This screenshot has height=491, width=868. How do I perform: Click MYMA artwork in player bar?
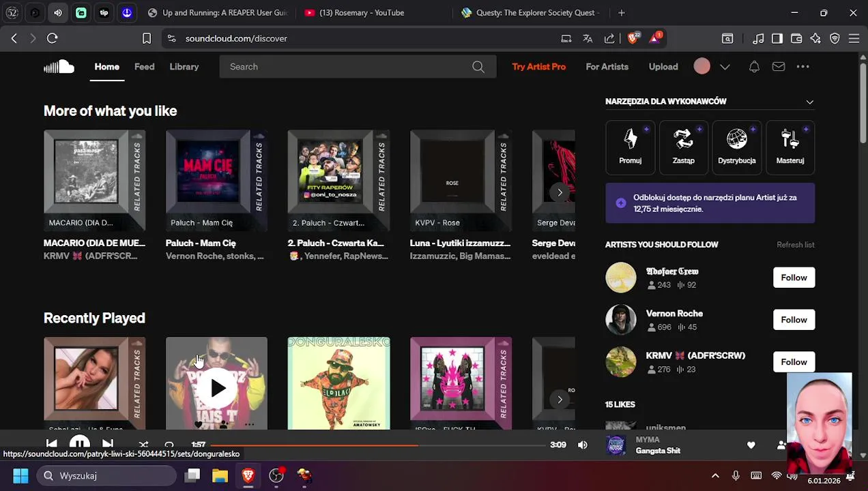(616, 445)
